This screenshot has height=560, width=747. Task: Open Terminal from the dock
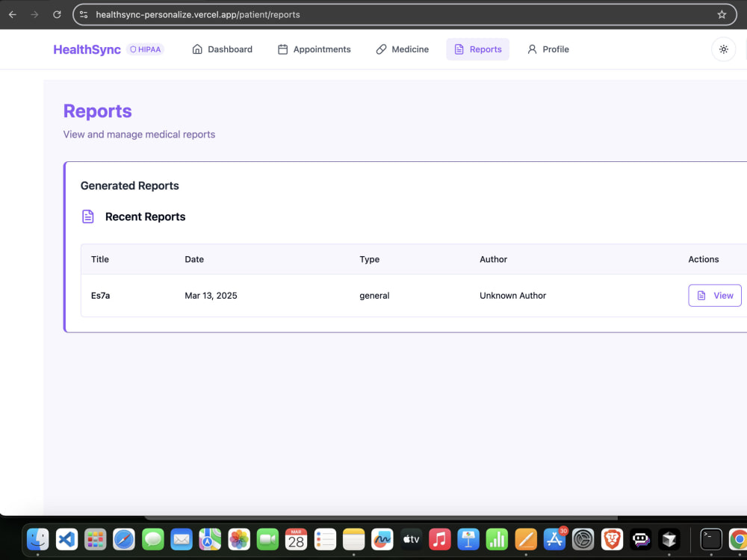711,540
